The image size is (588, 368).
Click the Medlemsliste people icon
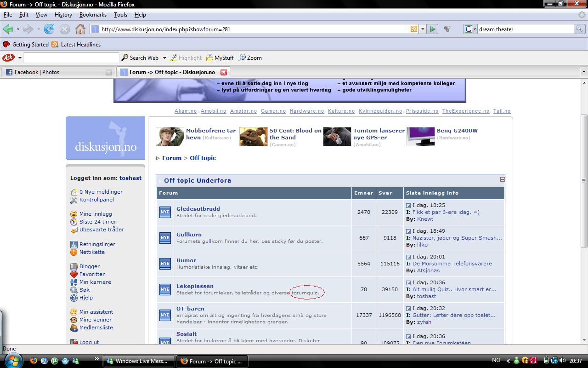(73, 328)
